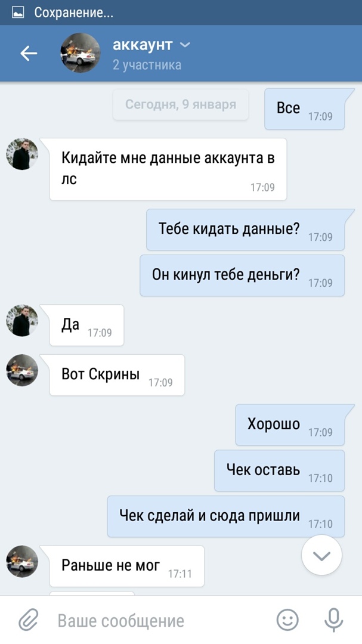This screenshot has width=362, height=644.
Task: Open the burning car chat avatar in the header
Action: tap(80, 53)
